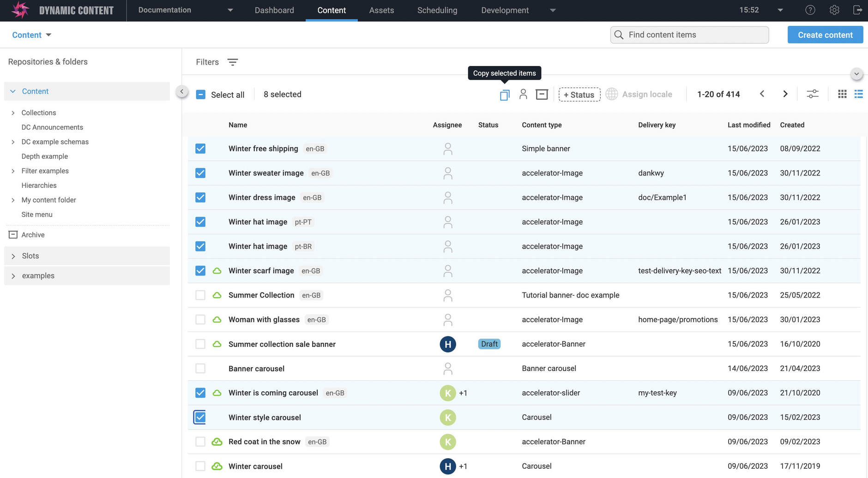Sort by Last modified column header

click(749, 125)
